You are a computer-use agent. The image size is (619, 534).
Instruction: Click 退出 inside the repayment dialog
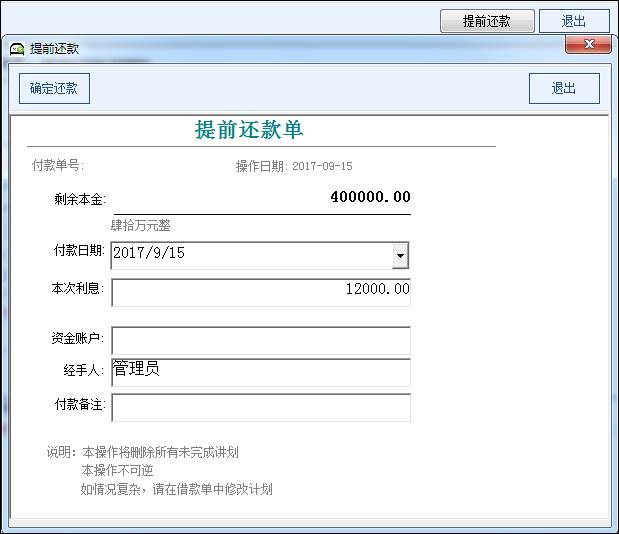(x=564, y=88)
